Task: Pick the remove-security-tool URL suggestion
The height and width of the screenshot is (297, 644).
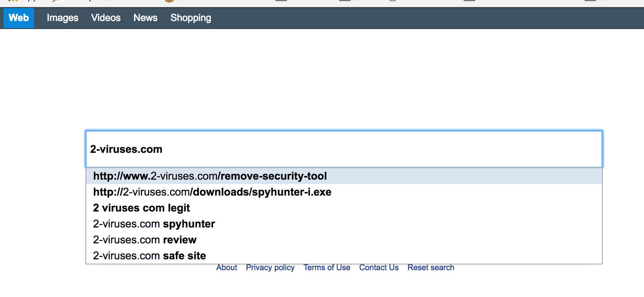Action: (210, 176)
